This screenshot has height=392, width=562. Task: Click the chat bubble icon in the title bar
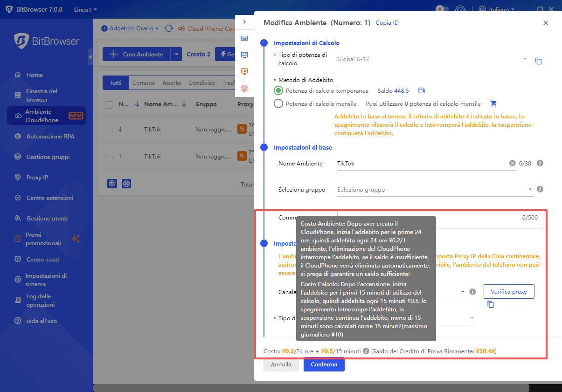[460, 9]
